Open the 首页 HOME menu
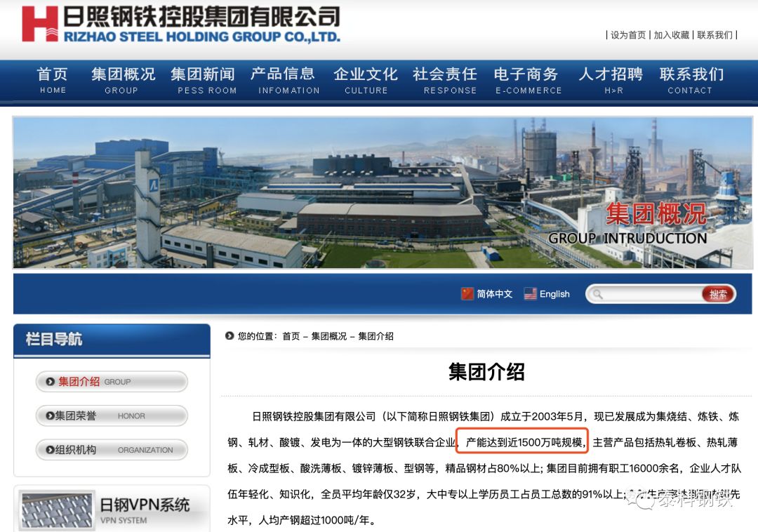Screen dimensions: 758x532 click(53, 80)
